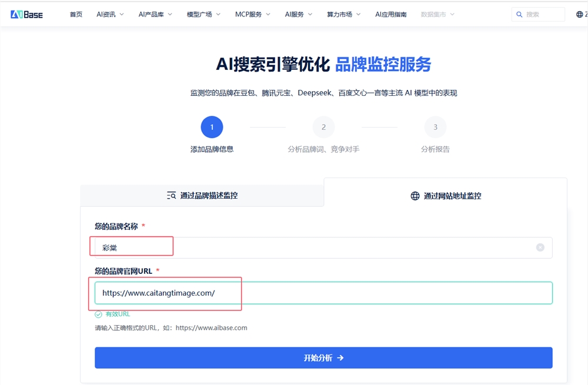Expand the MCP服务 dropdown
This screenshot has height=385, width=588.
click(249, 14)
